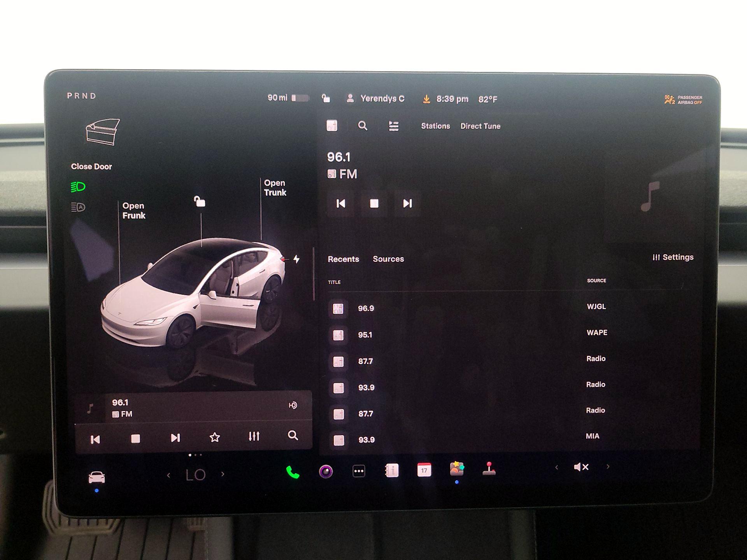Viewport: 747px width, 560px height.
Task: Open all apps three-dot launcher
Action: 359,471
